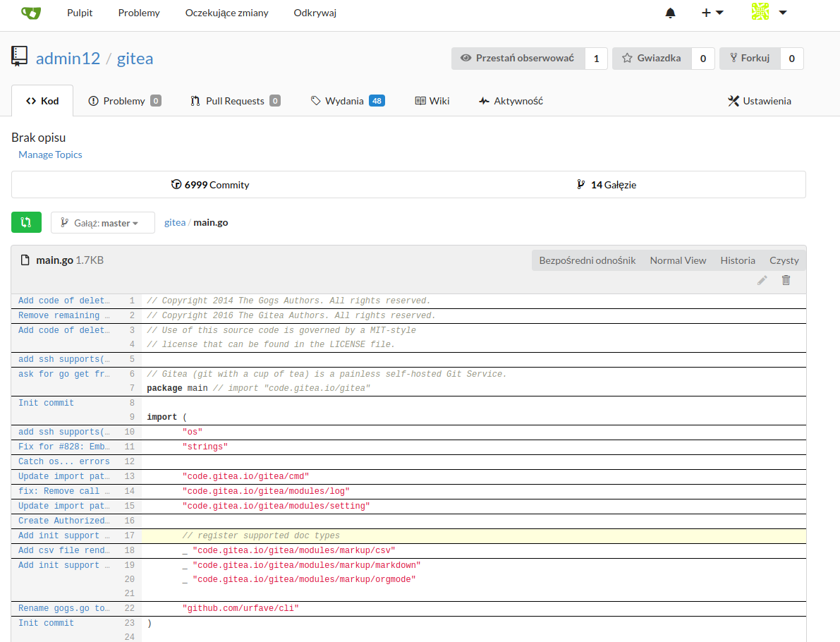Open blame commit 'Fix for #828: Emb…'
This screenshot has width=840, height=642.
(63, 447)
